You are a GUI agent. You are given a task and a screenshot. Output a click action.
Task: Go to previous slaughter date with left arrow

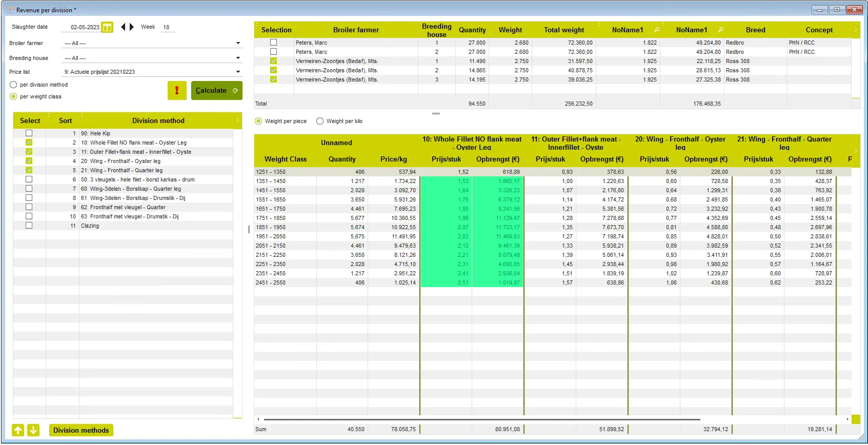[x=123, y=27]
